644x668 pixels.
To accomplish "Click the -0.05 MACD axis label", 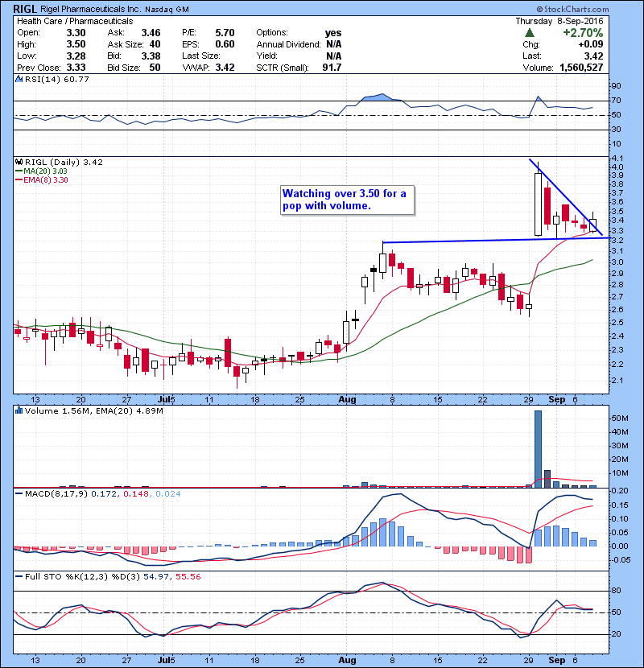I will pyautogui.click(x=620, y=560).
